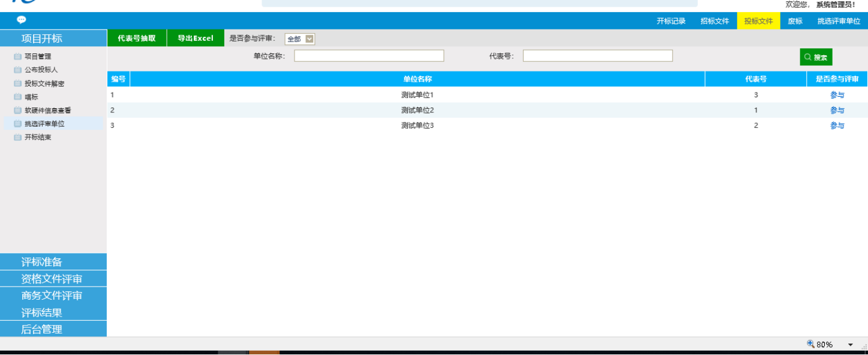Open the 是否参与评审 dropdown showing 全部
The image size is (868, 355).
pyautogui.click(x=300, y=39)
